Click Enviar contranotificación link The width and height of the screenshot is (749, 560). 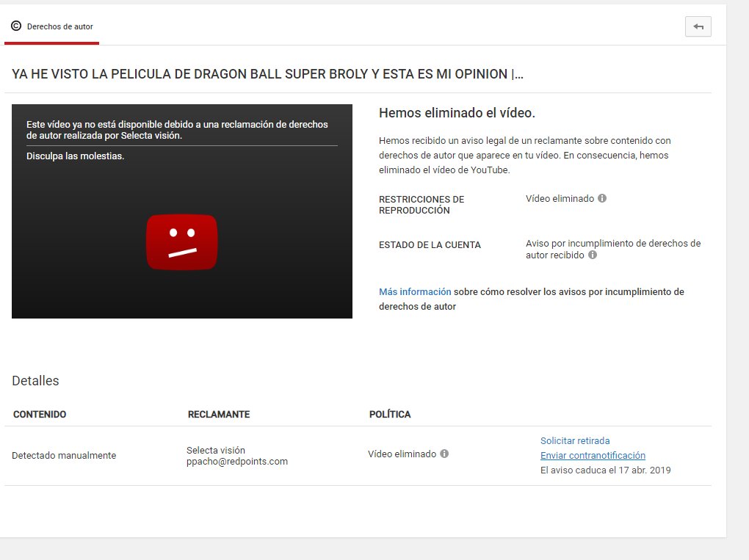(593, 456)
